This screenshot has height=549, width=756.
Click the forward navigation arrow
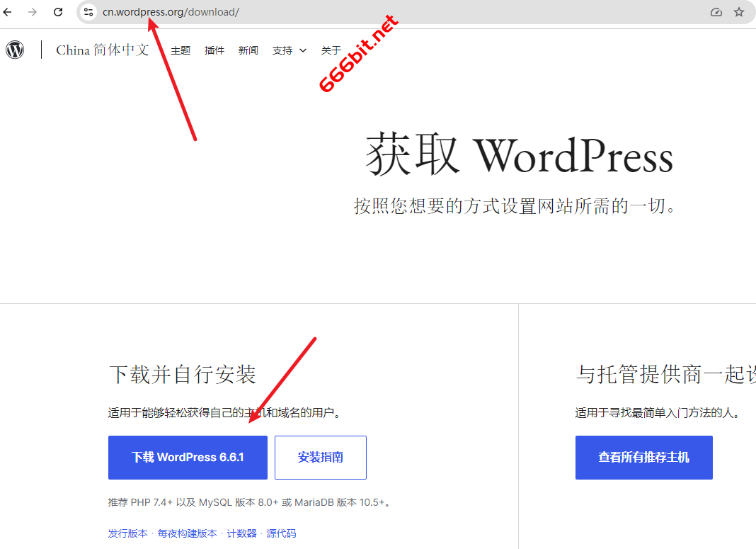[33, 12]
